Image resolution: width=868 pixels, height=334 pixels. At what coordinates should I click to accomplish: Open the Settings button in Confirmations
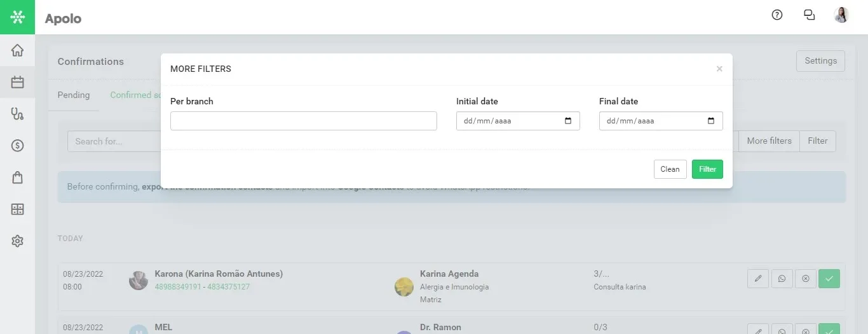[x=820, y=61]
